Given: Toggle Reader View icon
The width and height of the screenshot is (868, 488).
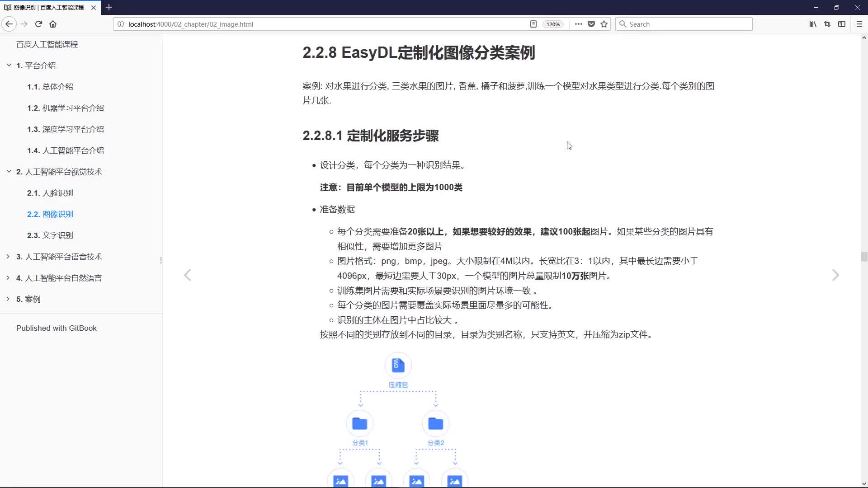Looking at the screenshot, I should [533, 24].
